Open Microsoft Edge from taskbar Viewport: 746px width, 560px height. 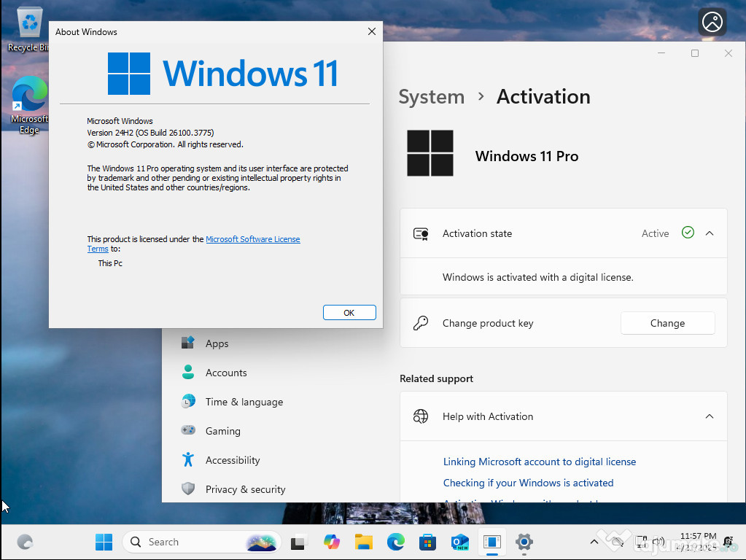395,542
